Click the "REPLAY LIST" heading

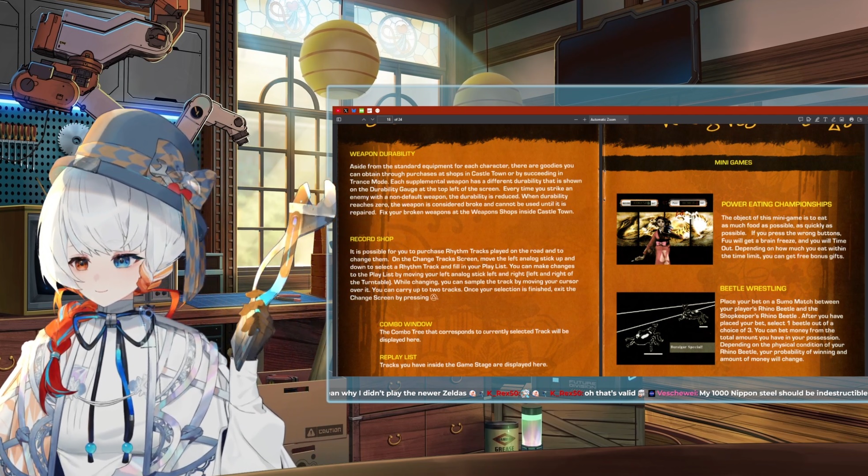398,357
